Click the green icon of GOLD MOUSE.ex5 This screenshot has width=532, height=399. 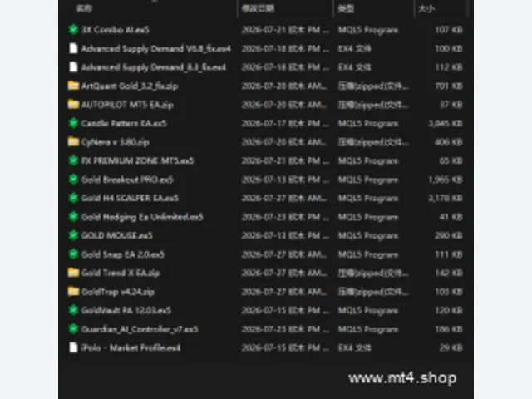(73, 235)
